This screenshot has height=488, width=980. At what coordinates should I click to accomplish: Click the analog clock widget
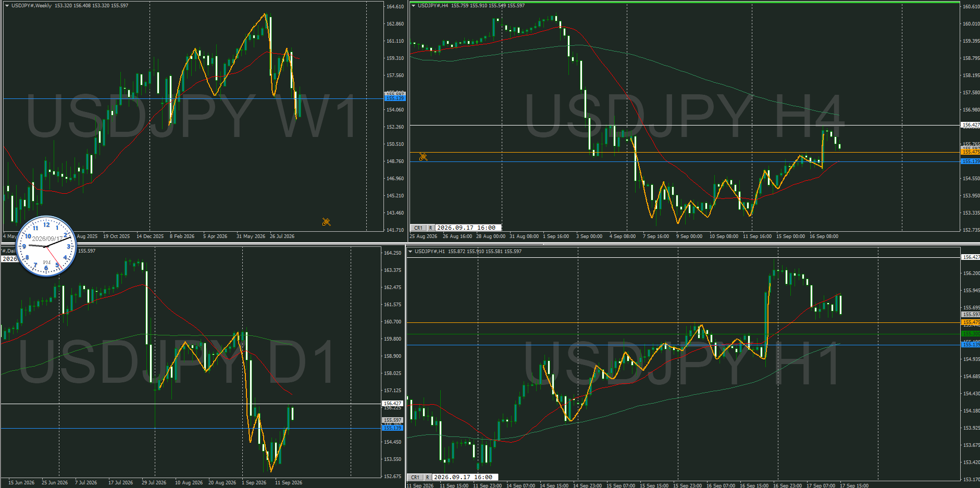coord(46,246)
